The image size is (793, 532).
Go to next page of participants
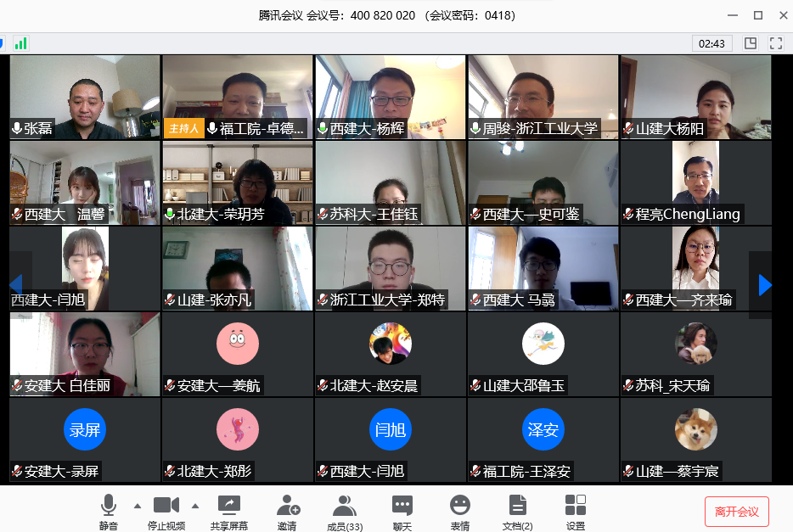point(764,285)
